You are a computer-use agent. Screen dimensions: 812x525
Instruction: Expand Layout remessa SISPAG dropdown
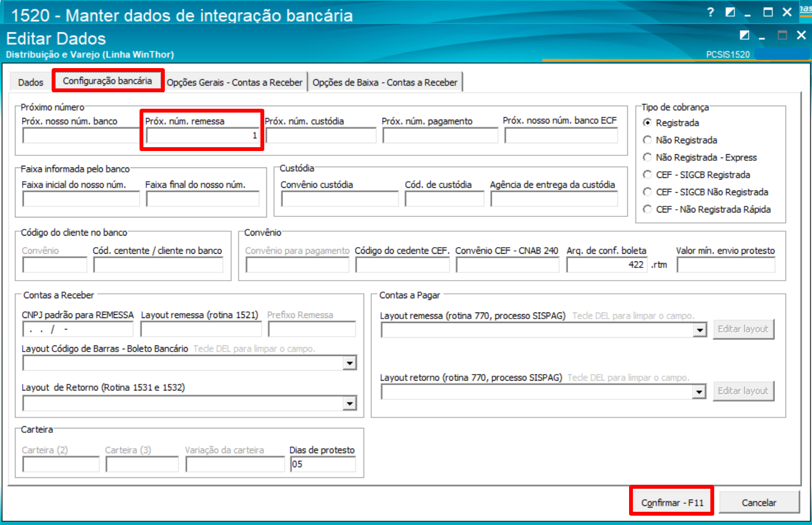point(699,330)
